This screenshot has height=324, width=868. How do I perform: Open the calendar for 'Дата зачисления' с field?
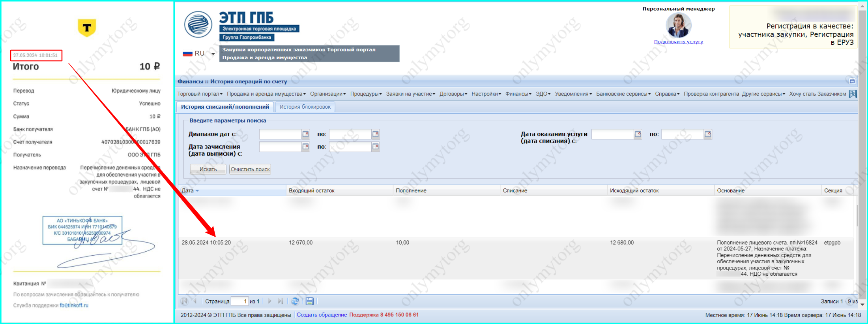(x=305, y=147)
